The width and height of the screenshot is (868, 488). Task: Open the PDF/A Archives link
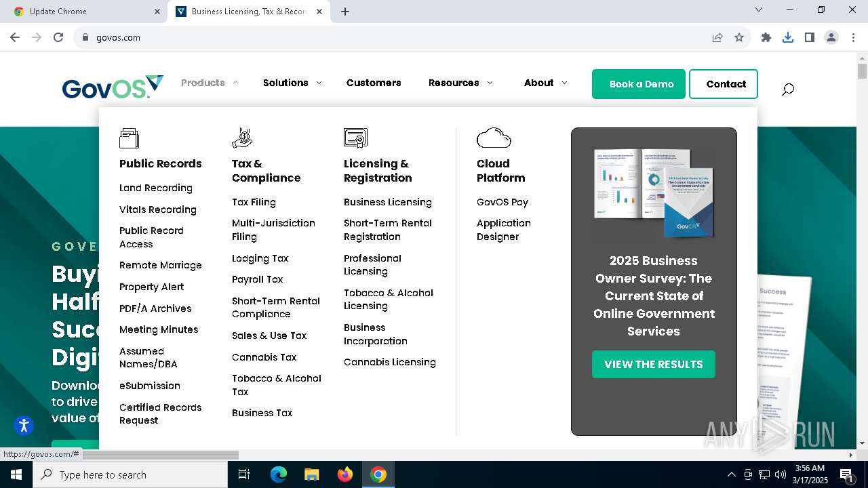coord(155,308)
